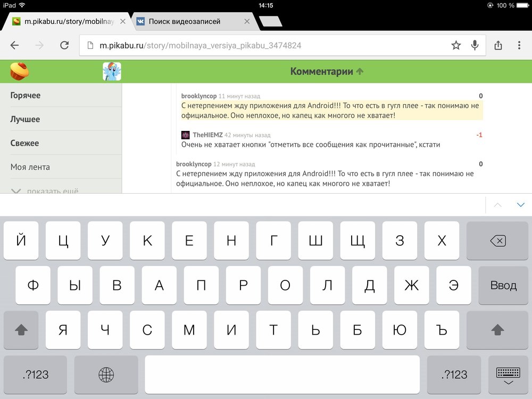This screenshot has height=399, width=532.
Task: Bookmark page with the star icon
Action: click(x=456, y=46)
